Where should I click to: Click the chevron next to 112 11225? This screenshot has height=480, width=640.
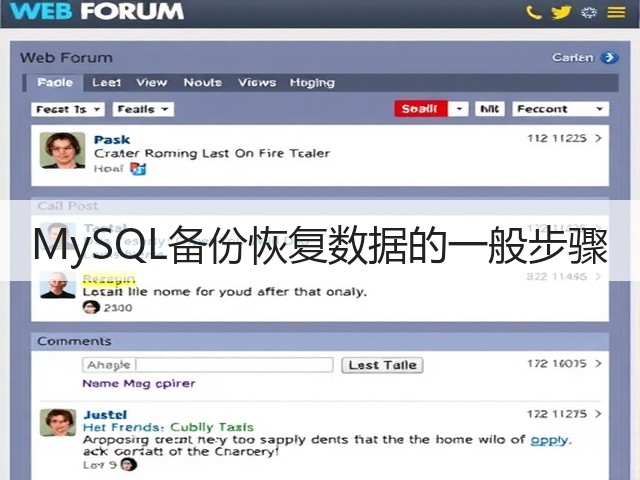tap(598, 138)
